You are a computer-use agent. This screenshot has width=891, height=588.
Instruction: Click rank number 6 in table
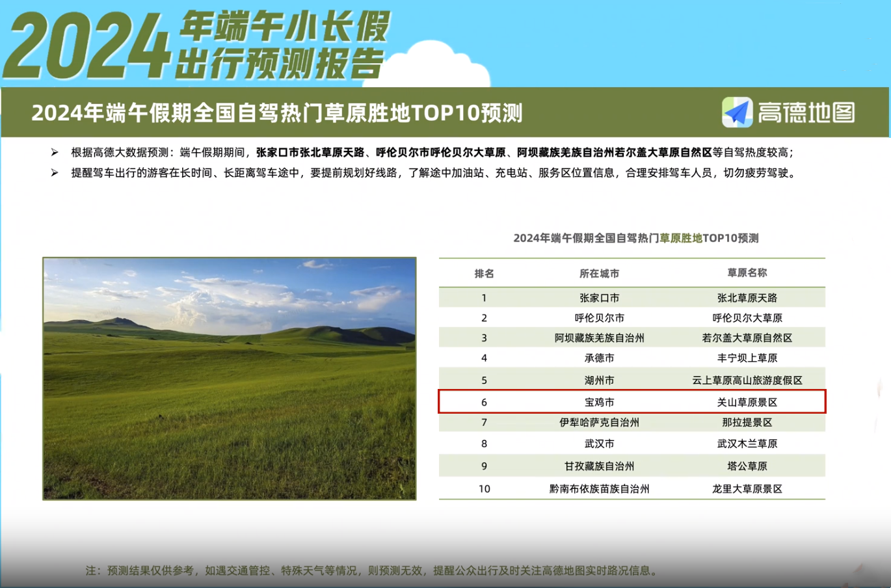tap(484, 403)
